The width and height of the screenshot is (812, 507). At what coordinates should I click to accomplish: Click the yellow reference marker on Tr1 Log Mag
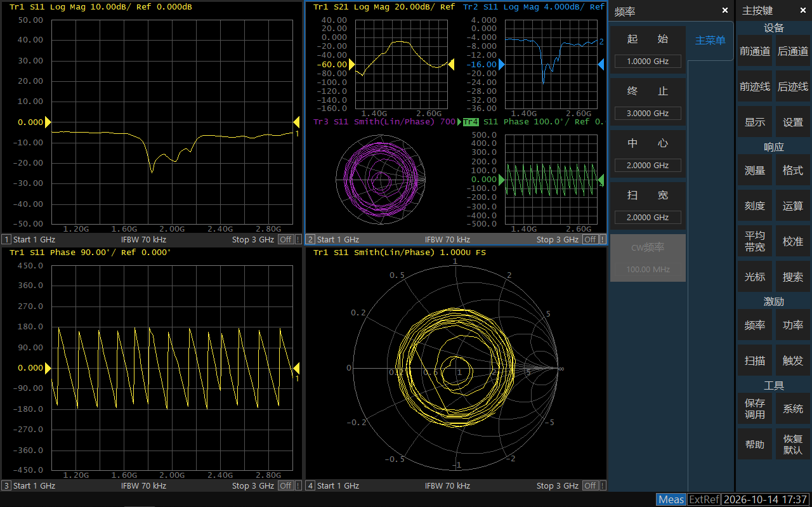48,122
